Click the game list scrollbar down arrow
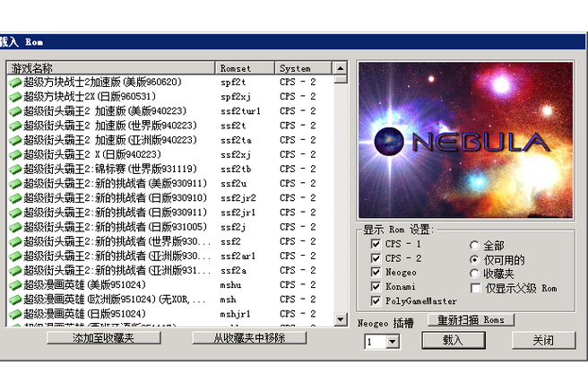Screen dimensions: 588x392 tap(341, 319)
